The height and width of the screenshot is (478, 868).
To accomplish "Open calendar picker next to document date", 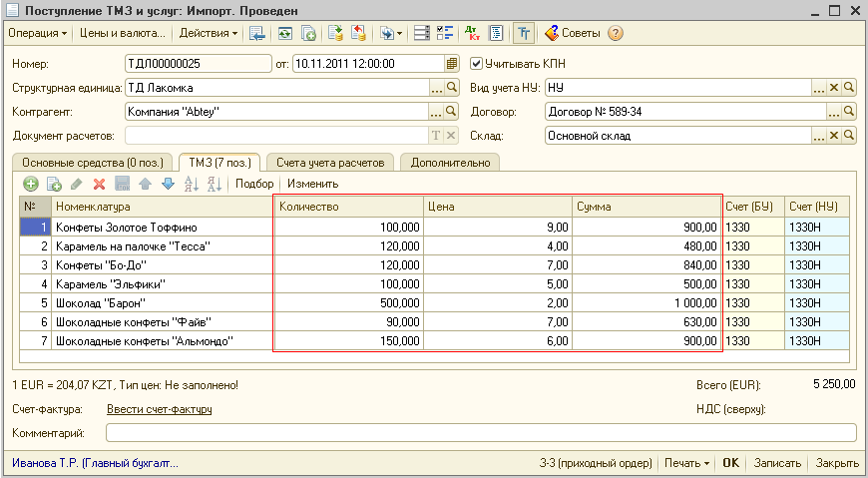I will 452,63.
